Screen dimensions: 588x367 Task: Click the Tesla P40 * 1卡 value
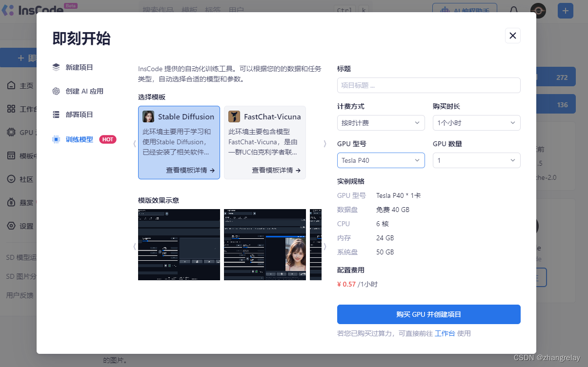(399, 195)
